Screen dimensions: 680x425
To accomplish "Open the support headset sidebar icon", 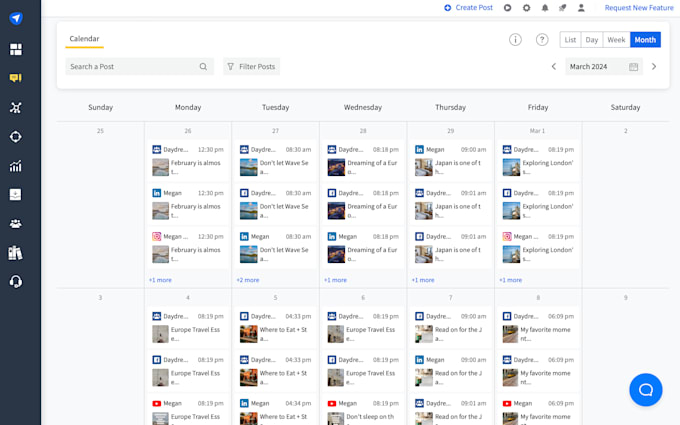I will (16, 282).
